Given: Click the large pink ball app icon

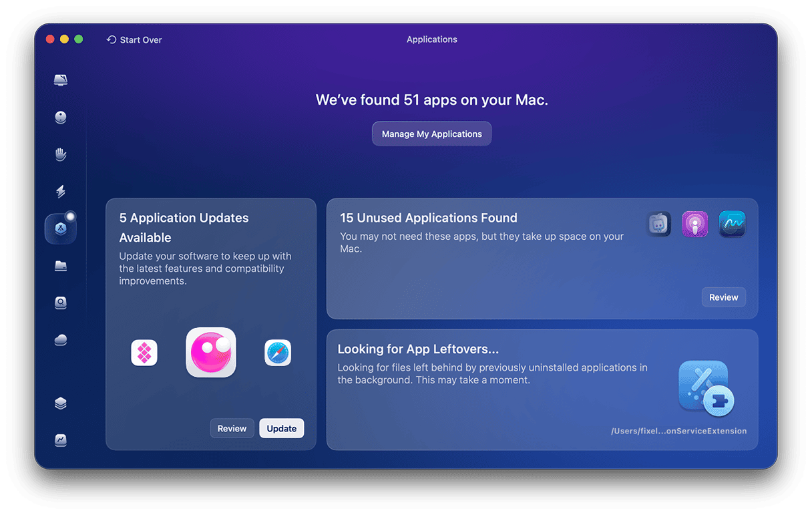Looking at the screenshot, I should coord(211,353).
